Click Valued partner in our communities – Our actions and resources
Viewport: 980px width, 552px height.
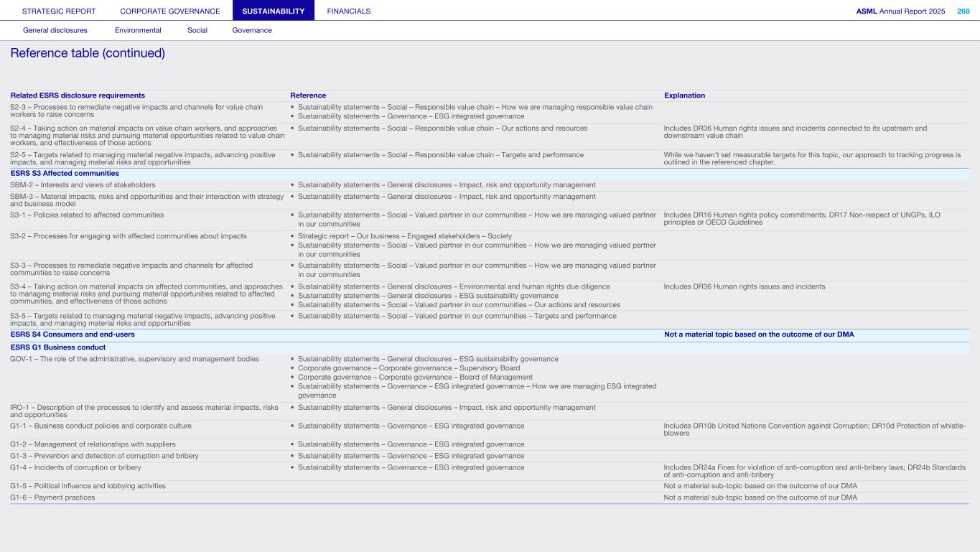pos(459,305)
